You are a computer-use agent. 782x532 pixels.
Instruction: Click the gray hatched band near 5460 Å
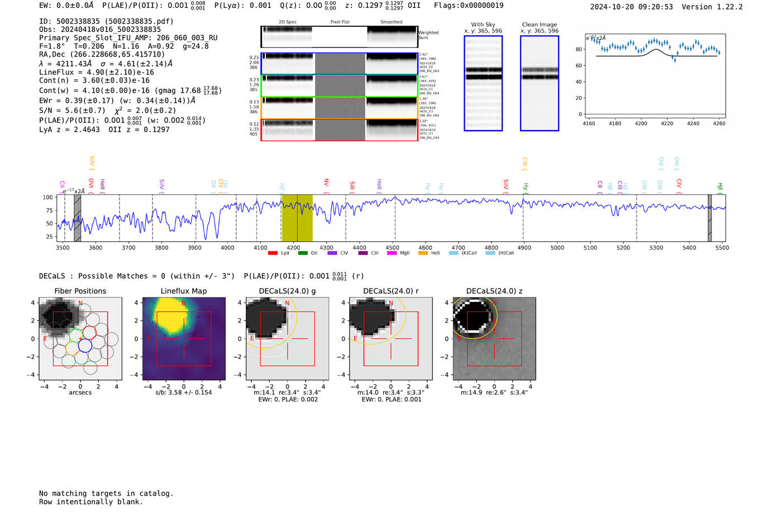point(709,218)
